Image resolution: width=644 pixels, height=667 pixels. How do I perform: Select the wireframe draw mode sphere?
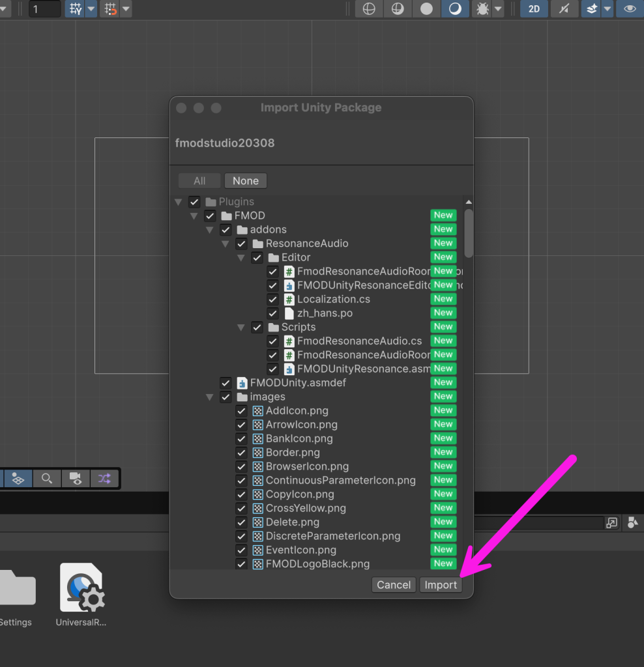point(369,8)
